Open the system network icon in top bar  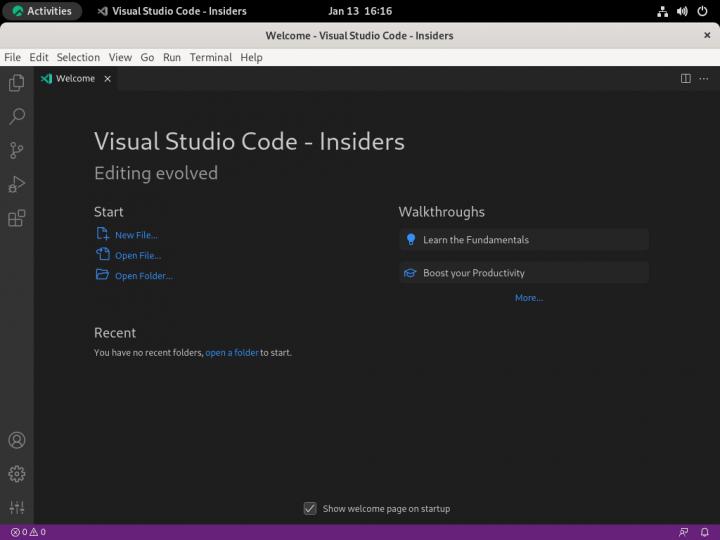click(662, 11)
